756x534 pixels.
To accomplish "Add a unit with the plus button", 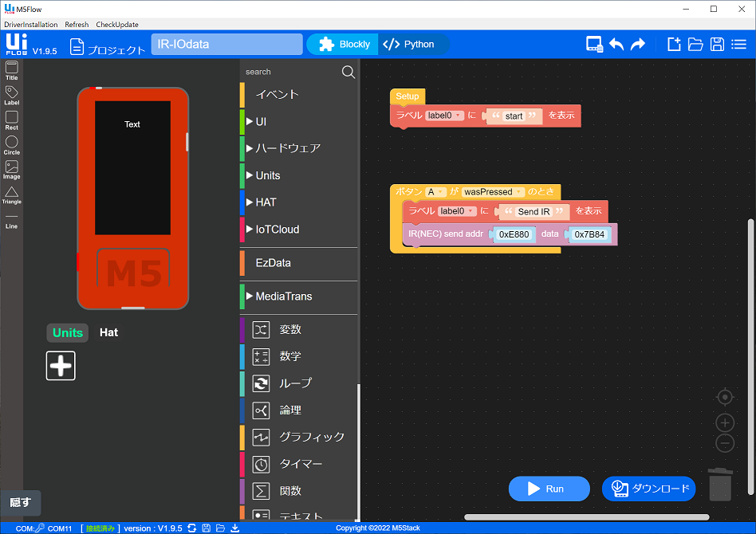I will click(61, 366).
